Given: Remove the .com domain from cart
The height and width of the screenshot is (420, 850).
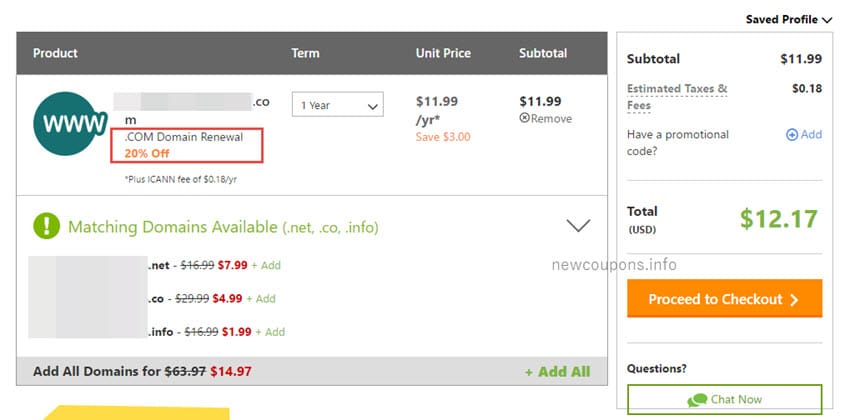Looking at the screenshot, I should click(545, 119).
